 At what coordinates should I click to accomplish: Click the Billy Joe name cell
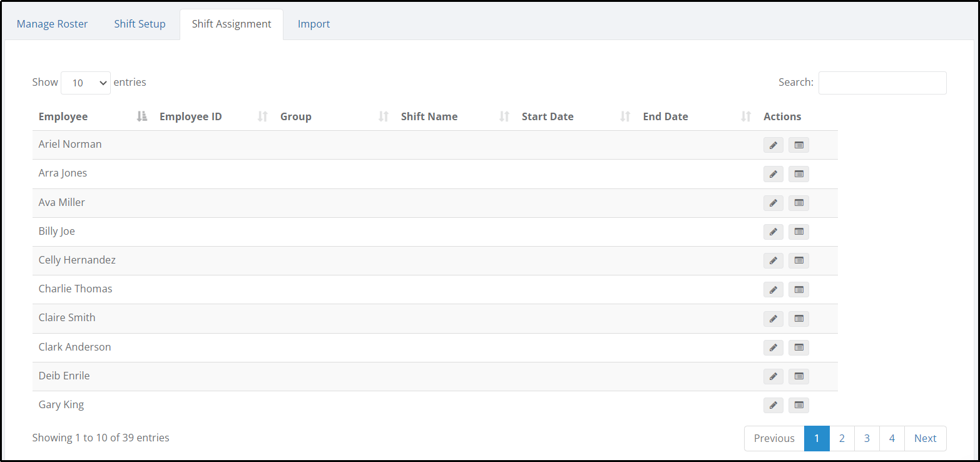(x=56, y=231)
